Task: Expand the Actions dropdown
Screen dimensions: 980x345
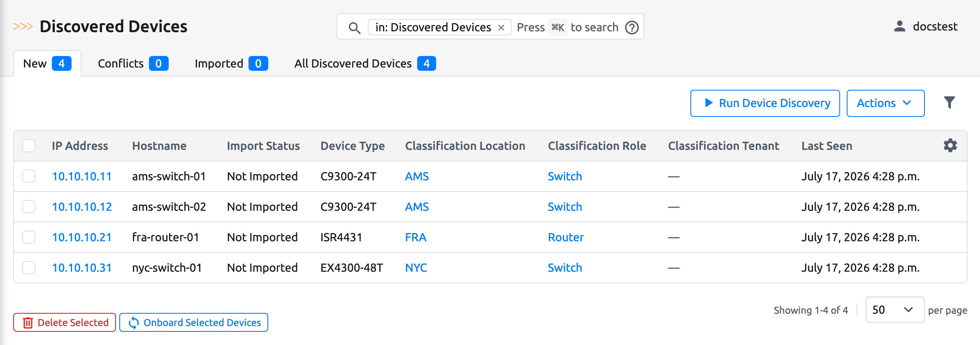Action: [x=885, y=103]
